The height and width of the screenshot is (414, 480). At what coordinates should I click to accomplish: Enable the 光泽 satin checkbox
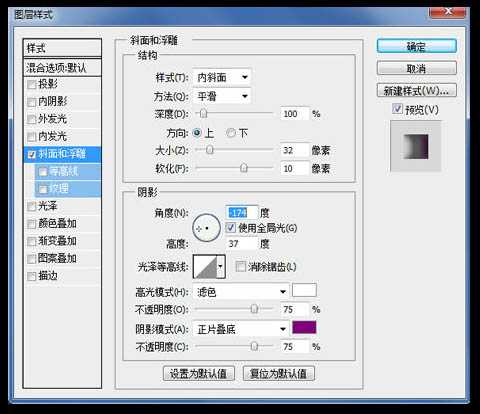(x=32, y=206)
